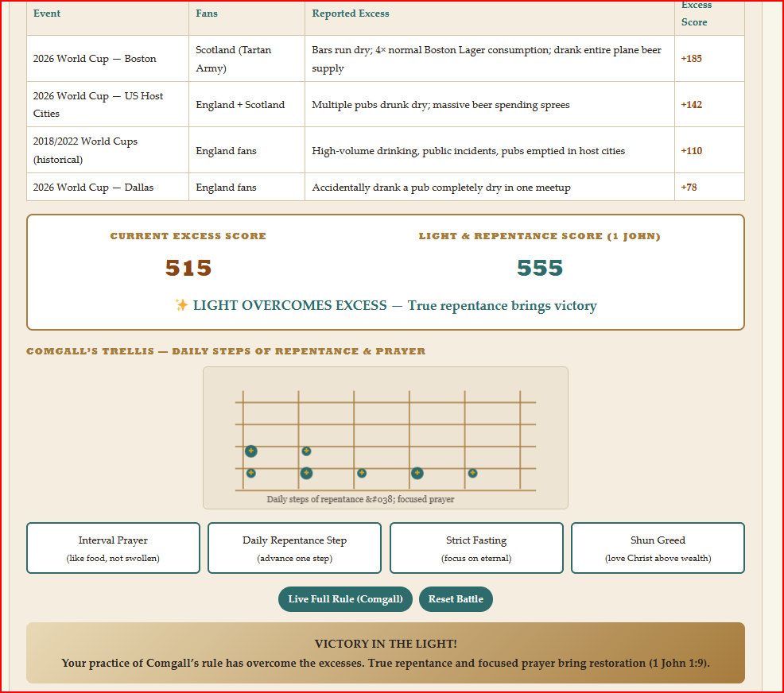
Task: Choose the Strict Fasting button
Action: [x=476, y=548]
